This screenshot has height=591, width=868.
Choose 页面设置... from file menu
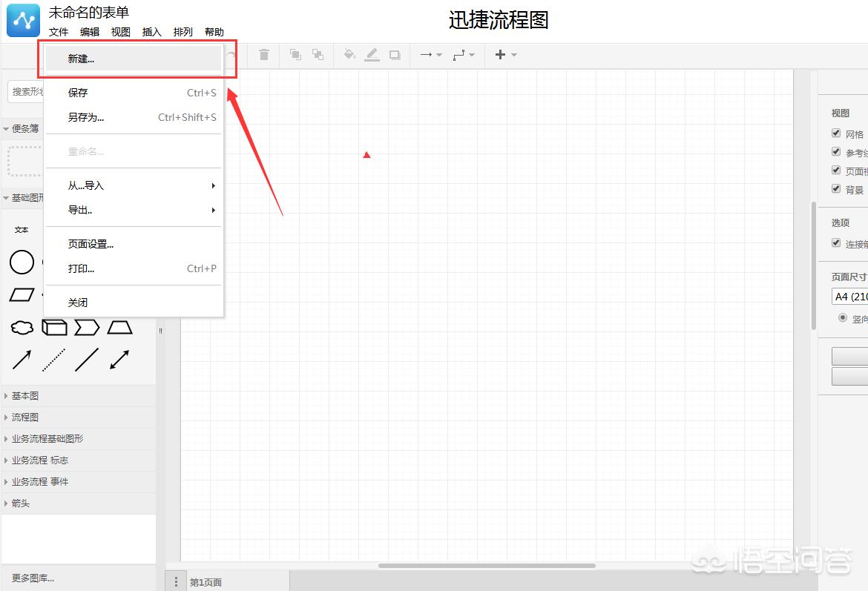134,244
